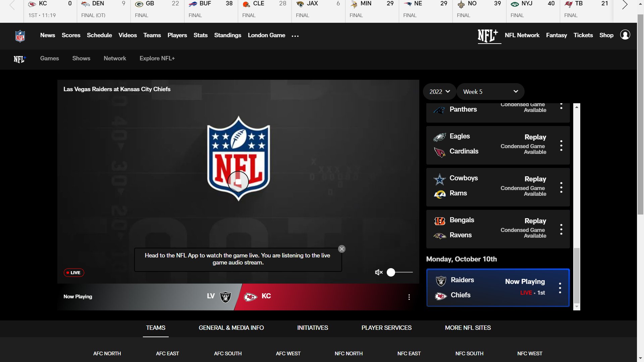Click the game list scrollbar
644x362 pixels.
coord(577,277)
